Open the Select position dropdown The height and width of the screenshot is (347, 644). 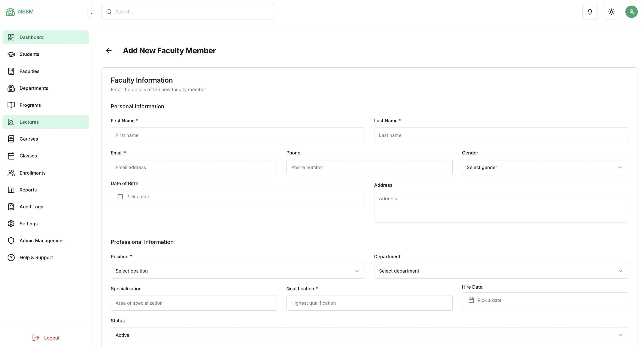[x=237, y=271]
